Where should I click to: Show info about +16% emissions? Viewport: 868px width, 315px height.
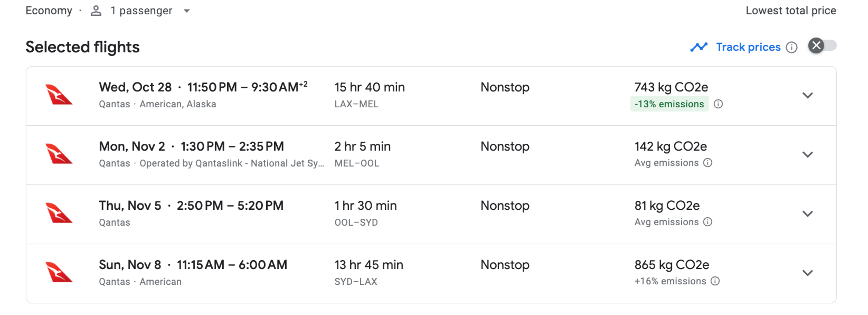(715, 281)
